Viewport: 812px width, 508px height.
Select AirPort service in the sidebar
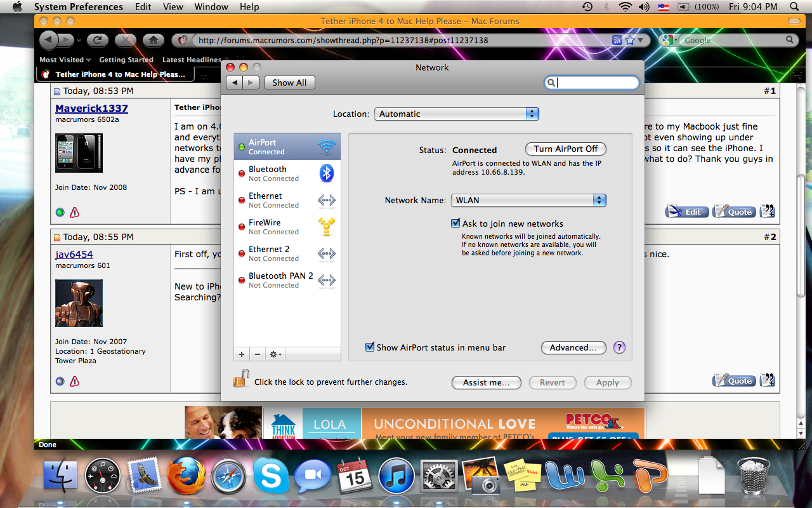(x=287, y=147)
